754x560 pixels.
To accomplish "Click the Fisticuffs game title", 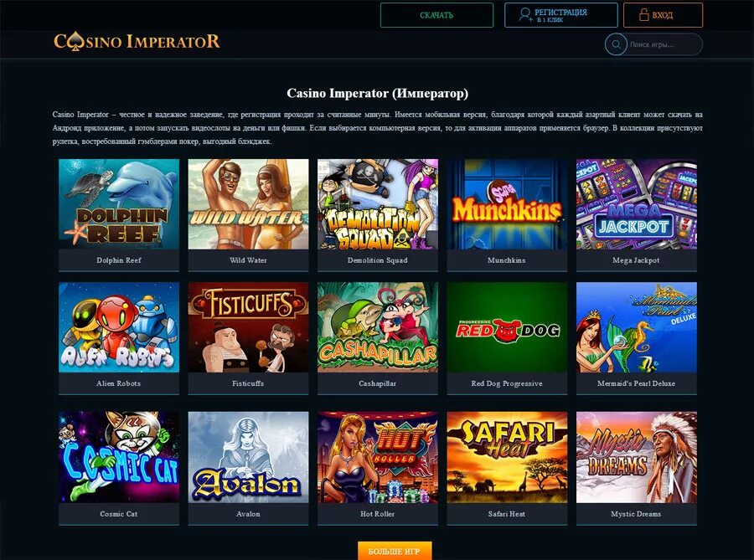I will (x=248, y=383).
